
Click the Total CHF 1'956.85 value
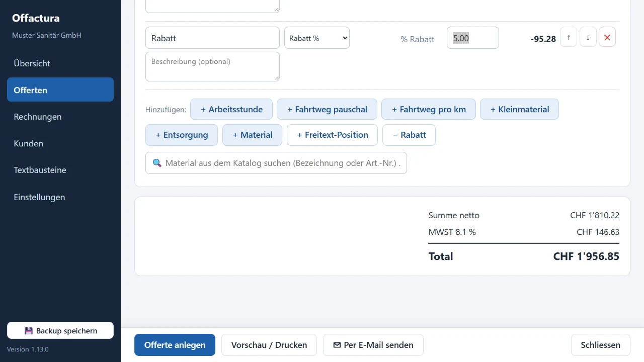pos(586,256)
